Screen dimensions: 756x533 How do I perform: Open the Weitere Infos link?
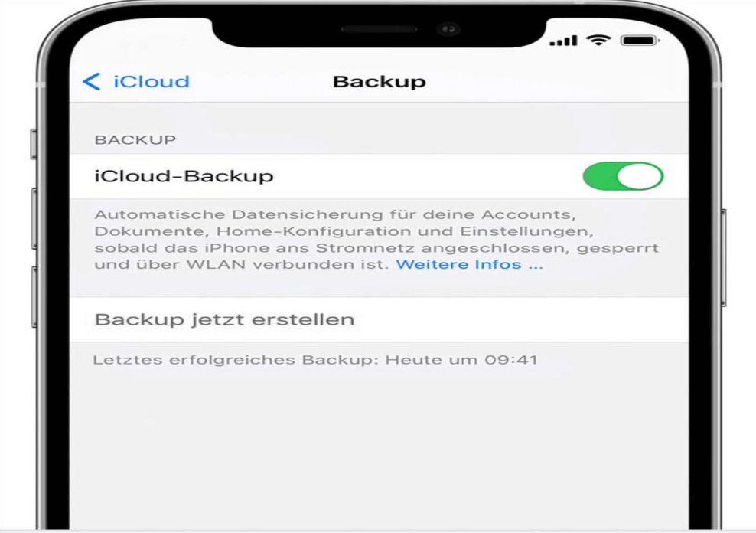click(x=469, y=265)
